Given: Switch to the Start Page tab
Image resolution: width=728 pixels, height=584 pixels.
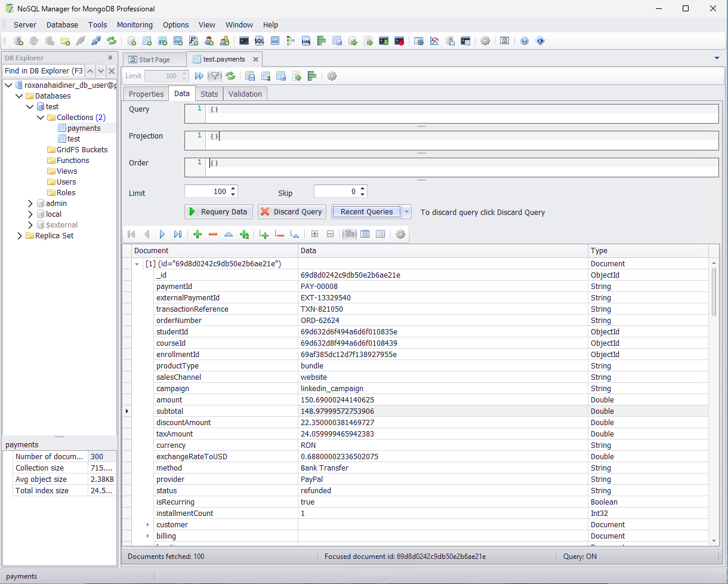Looking at the screenshot, I should 155,59.
